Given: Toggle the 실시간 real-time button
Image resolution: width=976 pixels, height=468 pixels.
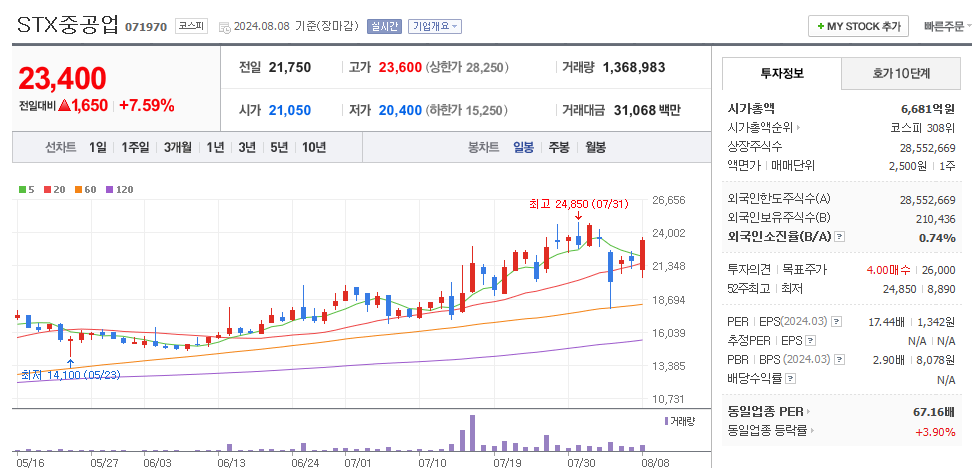Looking at the screenshot, I should coord(384,26).
